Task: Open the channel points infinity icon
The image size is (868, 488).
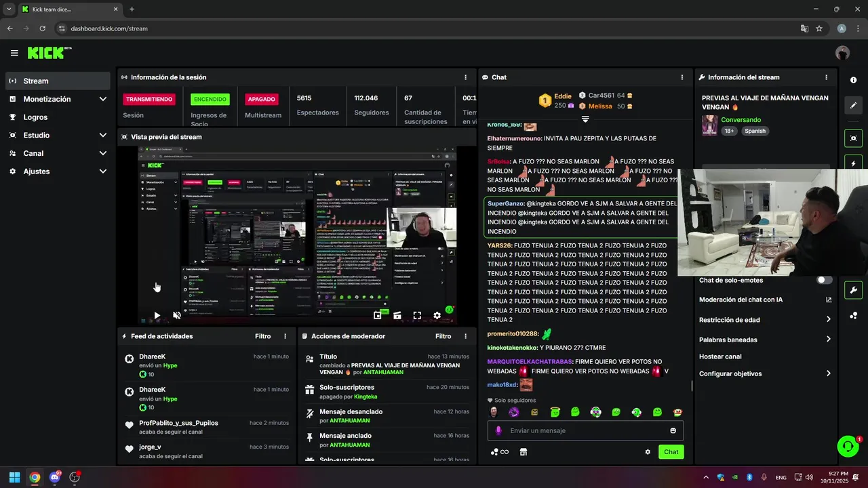Action: click(500, 452)
